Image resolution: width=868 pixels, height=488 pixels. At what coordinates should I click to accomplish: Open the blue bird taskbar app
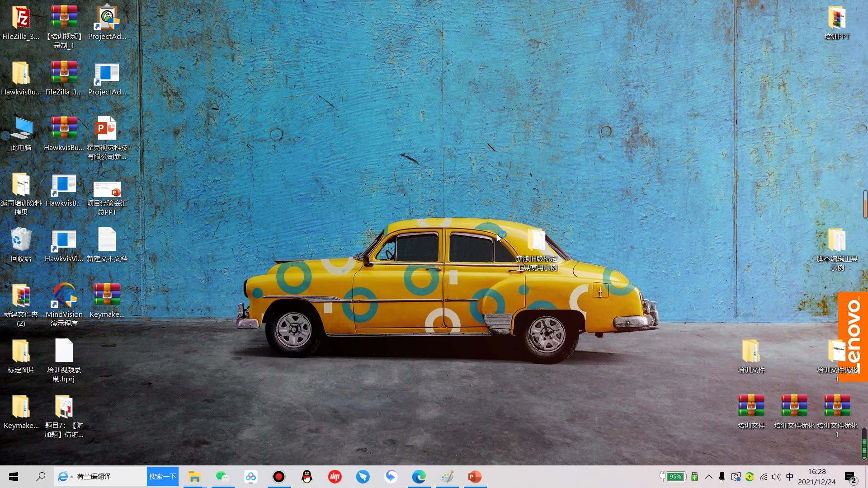coord(363,477)
